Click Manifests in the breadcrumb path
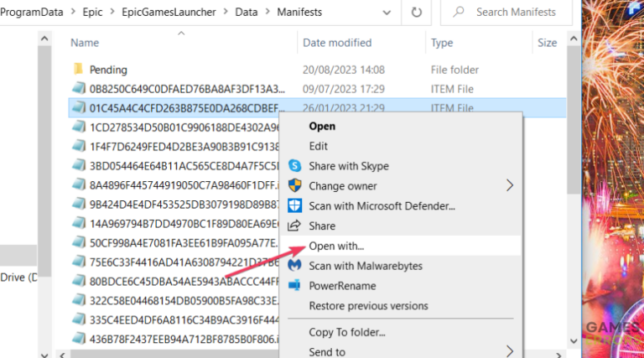This screenshot has width=644, height=358. point(299,12)
